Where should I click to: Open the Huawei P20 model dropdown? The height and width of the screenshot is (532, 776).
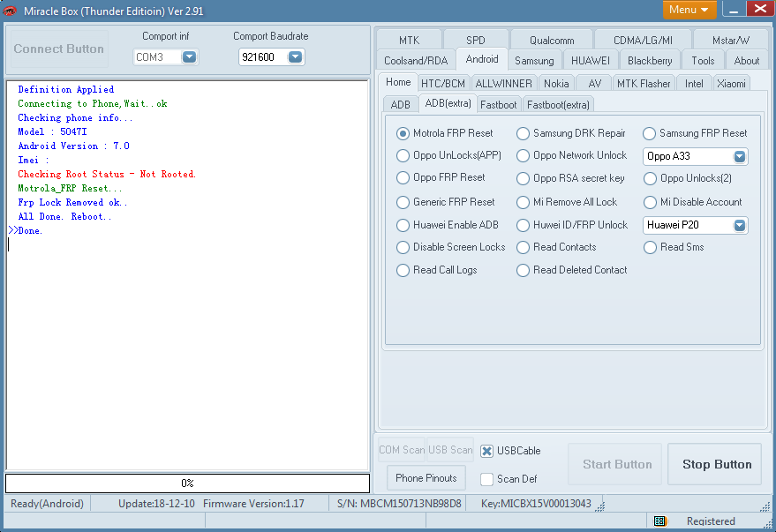[740, 226]
